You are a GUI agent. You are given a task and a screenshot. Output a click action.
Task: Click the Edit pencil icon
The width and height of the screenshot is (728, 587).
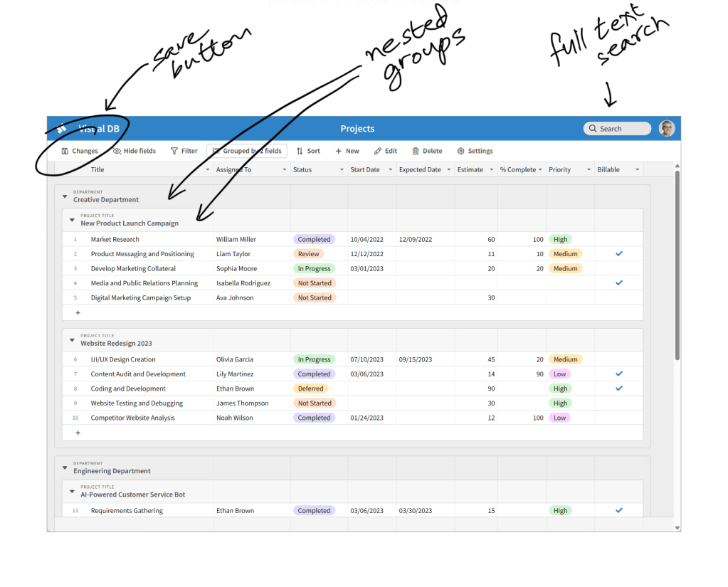tap(378, 151)
